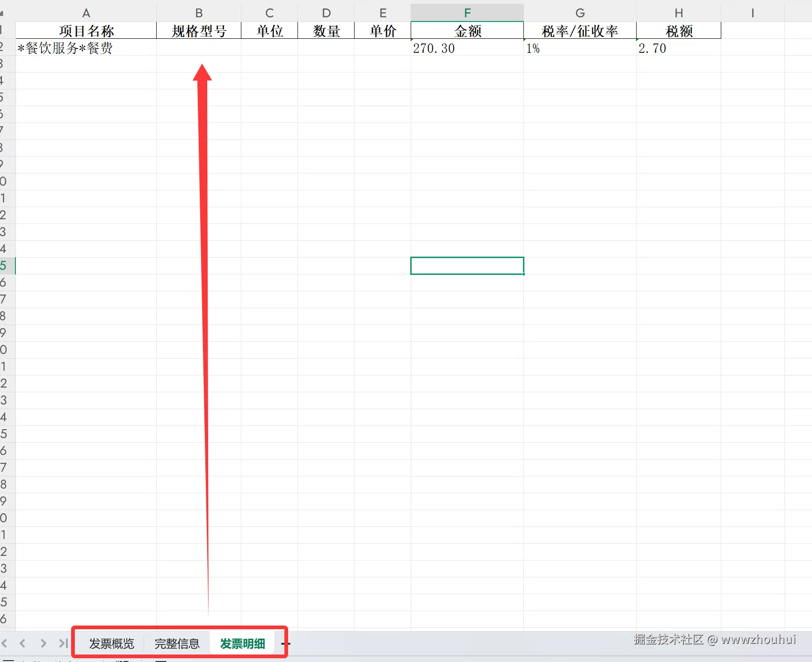The image size is (812, 662).
Task: Go to the next sheet tab arrow
Action: tap(43, 643)
